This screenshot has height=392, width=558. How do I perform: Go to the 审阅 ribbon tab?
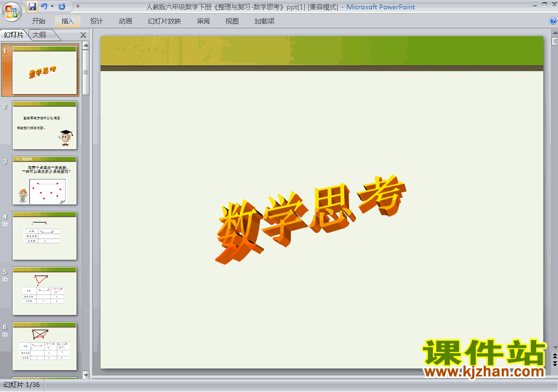point(203,21)
